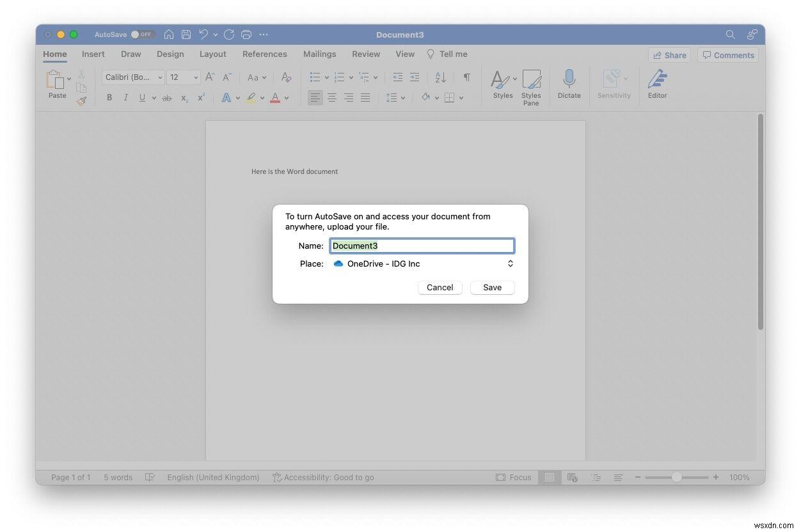Click the Decrease Indent icon
801x532 pixels.
pos(398,77)
